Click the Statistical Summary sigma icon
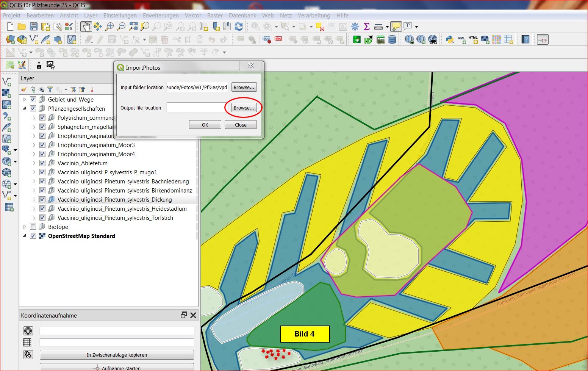This screenshot has height=371, width=588. 366,27
